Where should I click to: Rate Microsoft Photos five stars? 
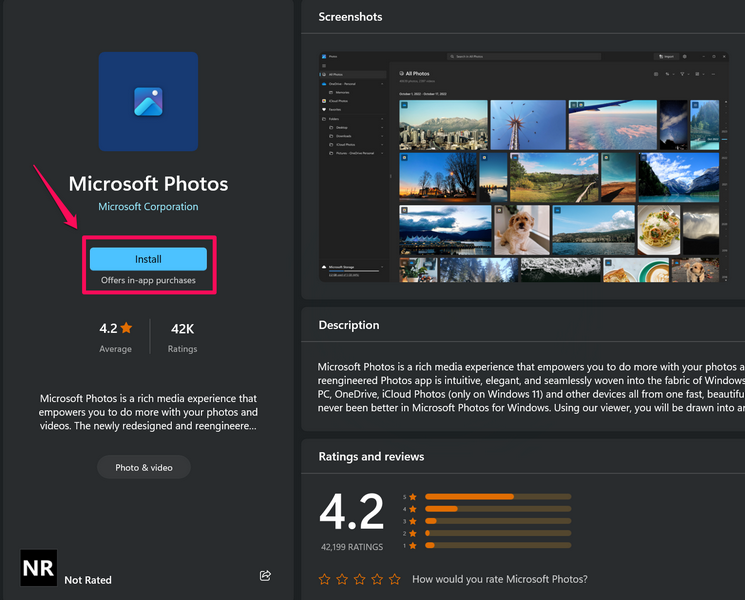[x=394, y=579]
